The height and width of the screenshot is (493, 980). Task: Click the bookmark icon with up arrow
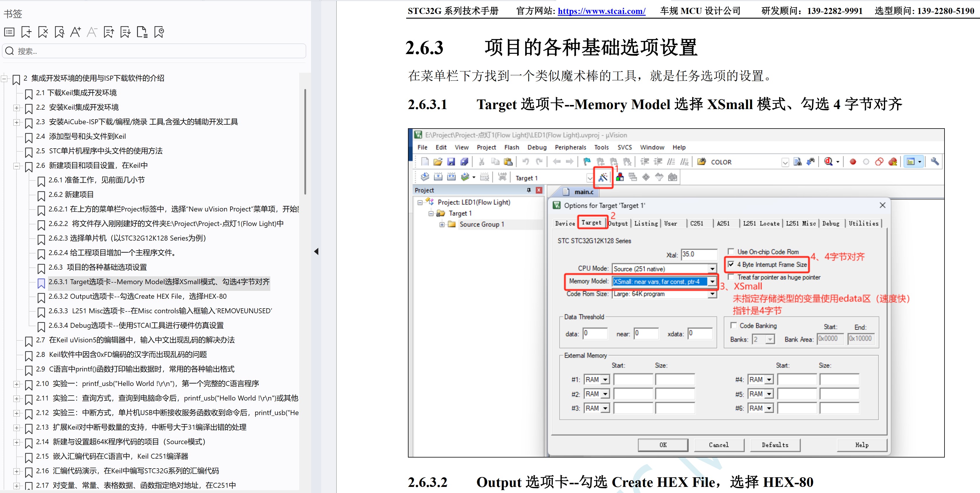(109, 32)
